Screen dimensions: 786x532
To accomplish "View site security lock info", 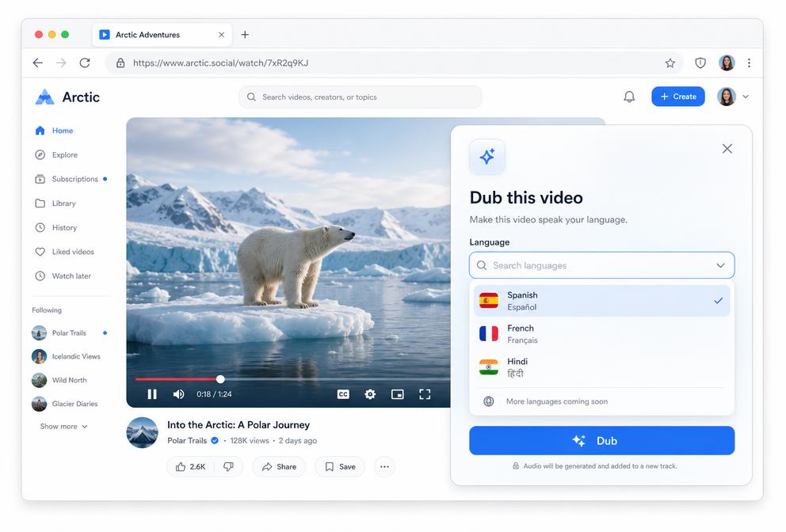I will [120, 63].
